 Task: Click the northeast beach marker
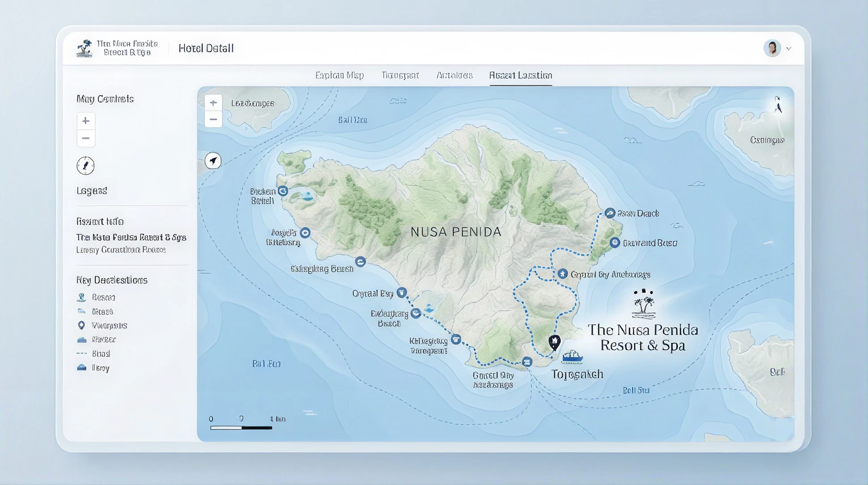pyautogui.click(x=610, y=213)
